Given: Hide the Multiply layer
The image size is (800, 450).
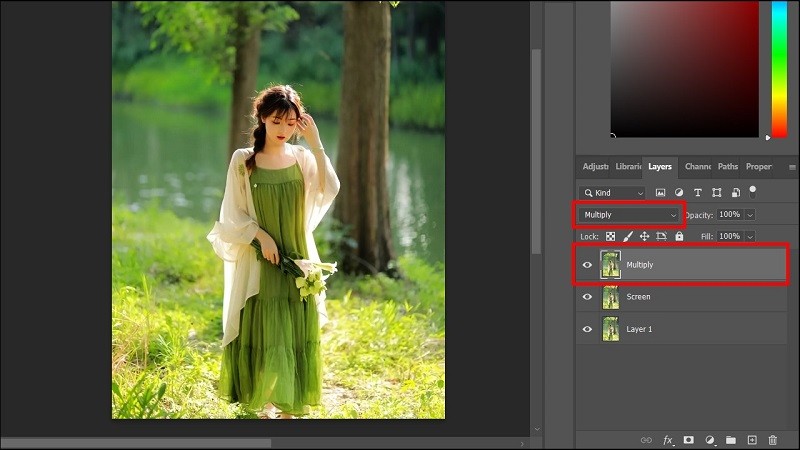Looking at the screenshot, I should (x=587, y=265).
